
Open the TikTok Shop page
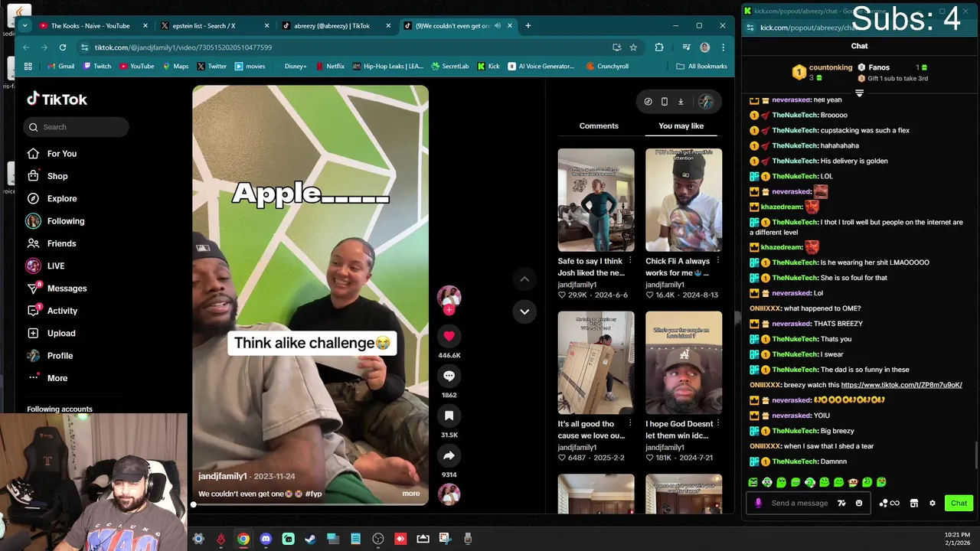[x=47, y=176]
